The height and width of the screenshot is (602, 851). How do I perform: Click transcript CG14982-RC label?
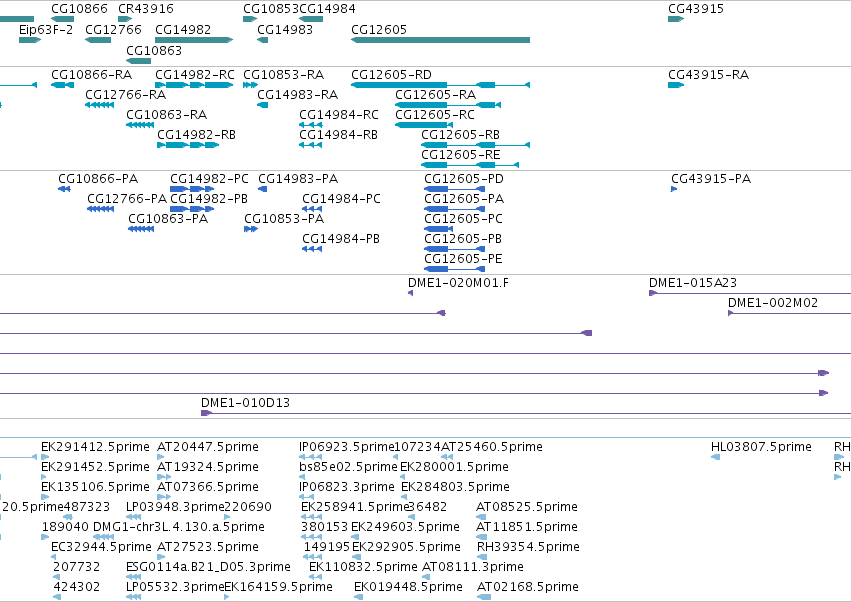point(195,74)
